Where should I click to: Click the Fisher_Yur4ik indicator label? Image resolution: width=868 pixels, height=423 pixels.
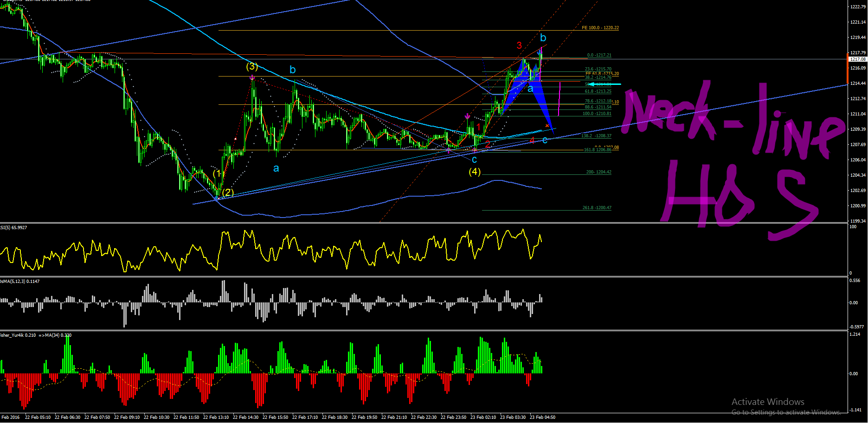[36, 335]
